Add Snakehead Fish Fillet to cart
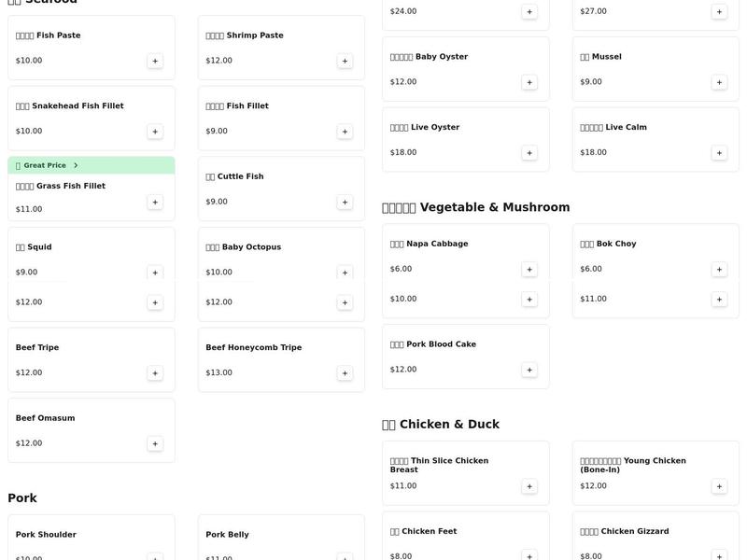The height and width of the screenshot is (560, 747). click(x=153, y=130)
